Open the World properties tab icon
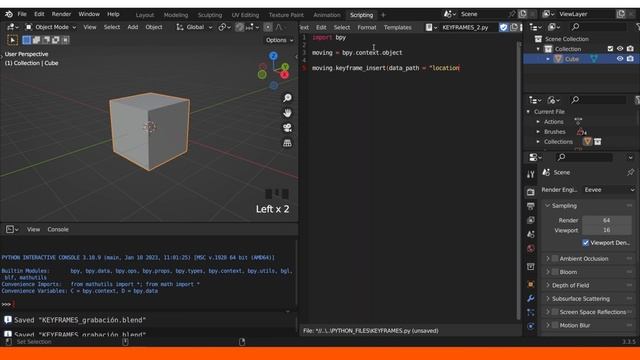This screenshot has height=360, width=640. (x=531, y=249)
